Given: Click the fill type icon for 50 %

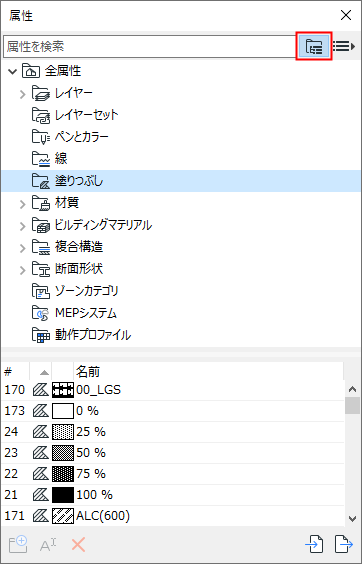Looking at the screenshot, I should 41,453.
